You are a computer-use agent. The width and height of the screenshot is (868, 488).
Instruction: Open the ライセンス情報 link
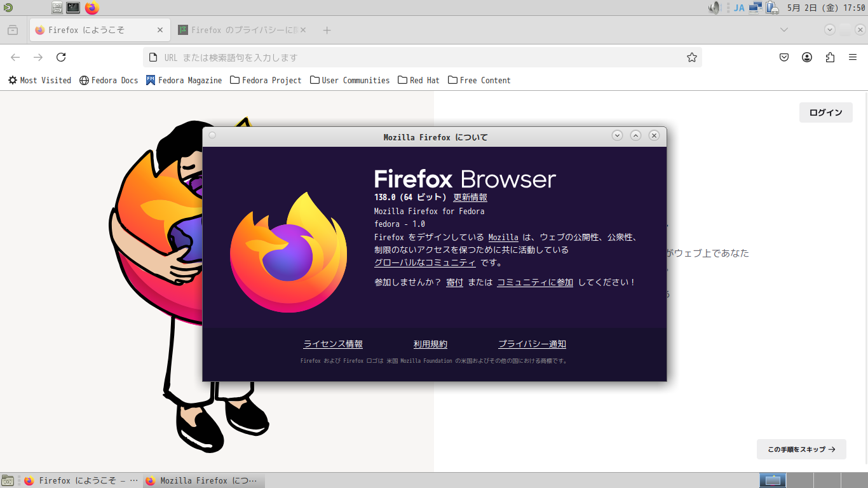coord(333,344)
